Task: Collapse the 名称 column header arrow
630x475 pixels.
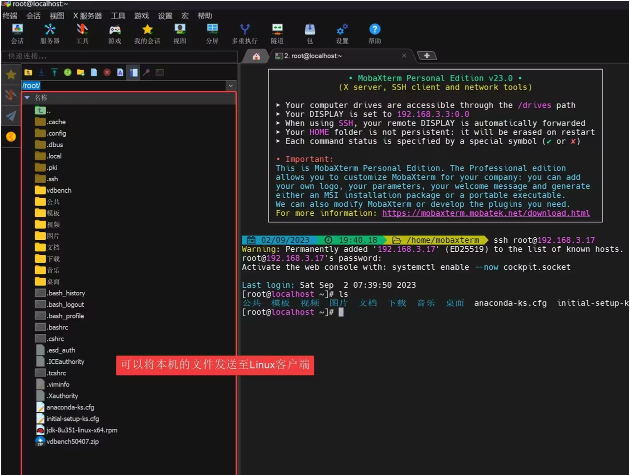Action: coord(27,98)
